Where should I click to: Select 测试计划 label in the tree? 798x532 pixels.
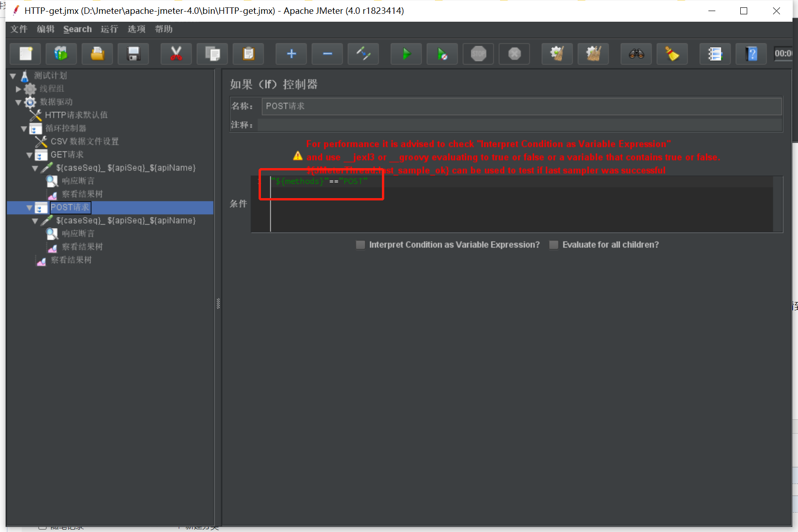point(50,76)
